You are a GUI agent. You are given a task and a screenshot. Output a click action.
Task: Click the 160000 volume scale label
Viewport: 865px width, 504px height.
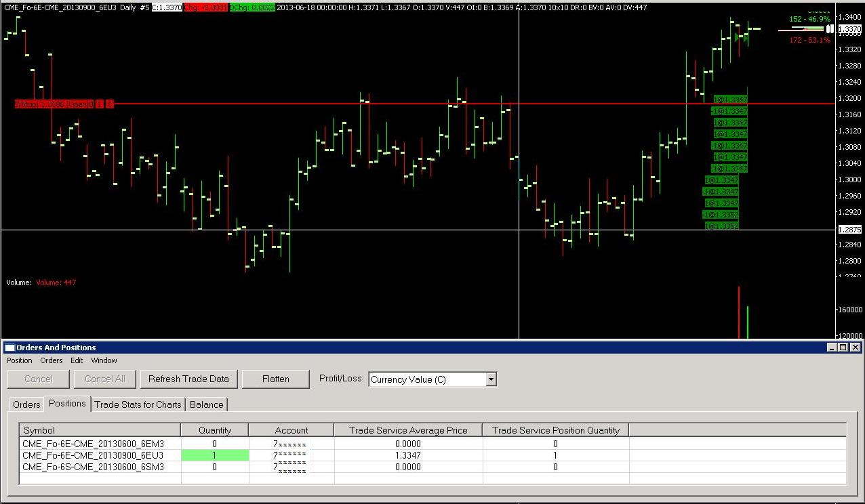[x=851, y=310]
